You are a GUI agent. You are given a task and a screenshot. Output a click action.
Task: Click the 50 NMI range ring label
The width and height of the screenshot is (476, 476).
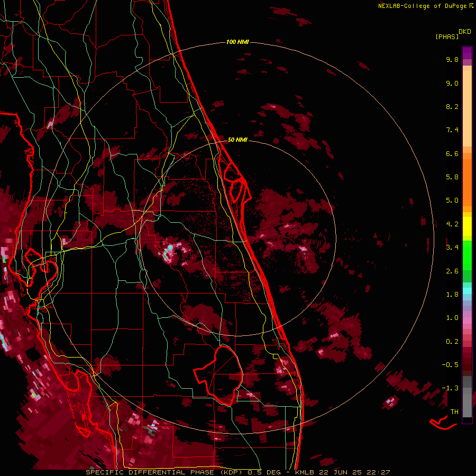coord(237,140)
